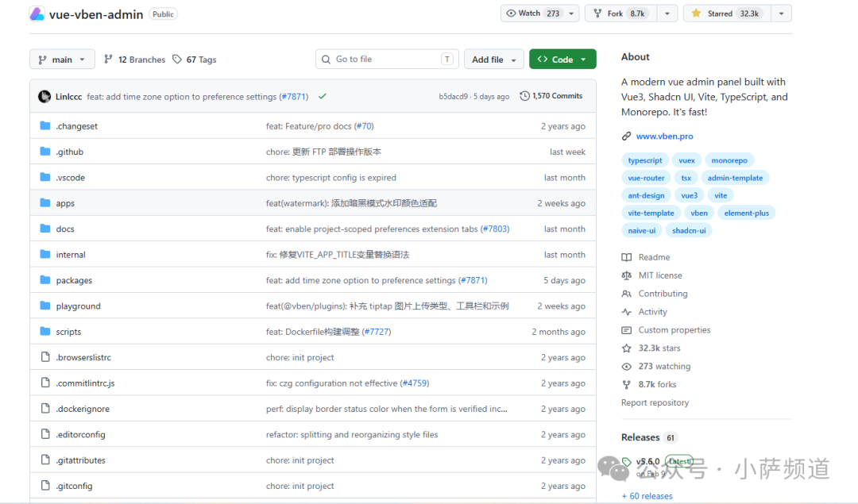Click the internal folder icon
The width and height of the screenshot is (858, 504).
point(45,254)
